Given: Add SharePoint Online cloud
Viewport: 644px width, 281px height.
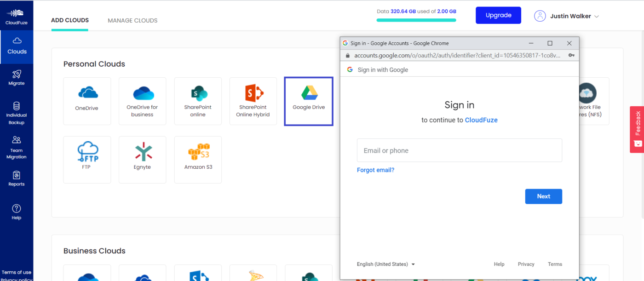Looking at the screenshot, I should point(198,101).
